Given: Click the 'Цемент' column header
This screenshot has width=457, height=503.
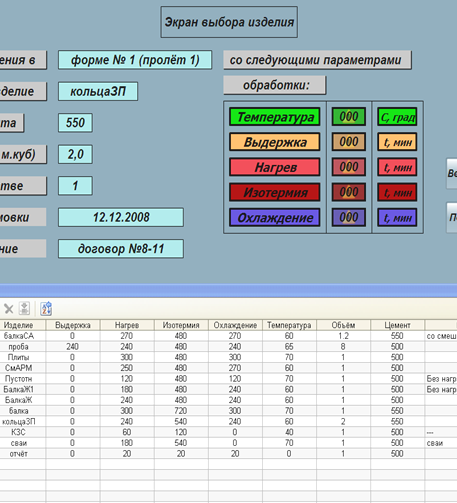Looking at the screenshot, I should (x=397, y=325).
